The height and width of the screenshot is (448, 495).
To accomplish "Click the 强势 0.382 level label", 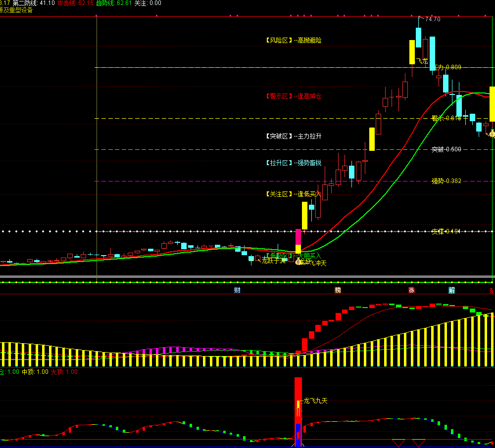I will coord(446,181).
